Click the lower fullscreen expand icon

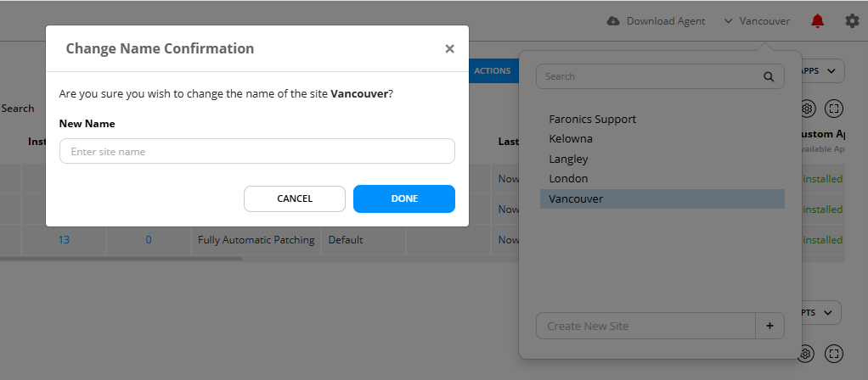click(834, 353)
